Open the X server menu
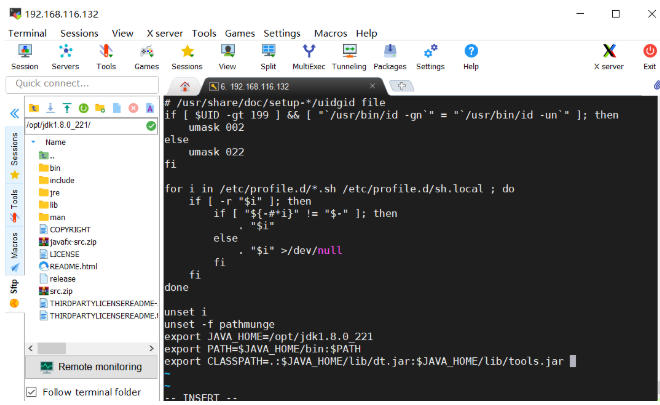Viewport: 660px width, 405px height. pyautogui.click(x=165, y=33)
